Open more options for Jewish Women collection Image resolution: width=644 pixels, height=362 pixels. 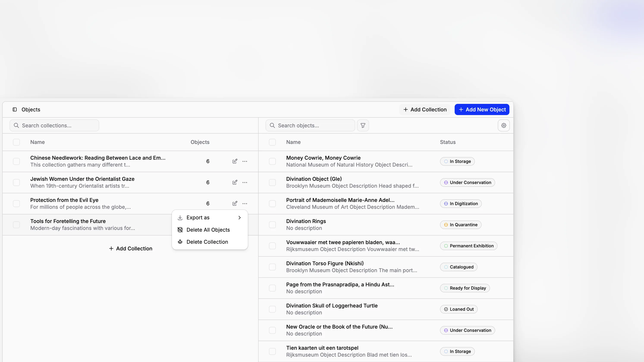click(245, 182)
